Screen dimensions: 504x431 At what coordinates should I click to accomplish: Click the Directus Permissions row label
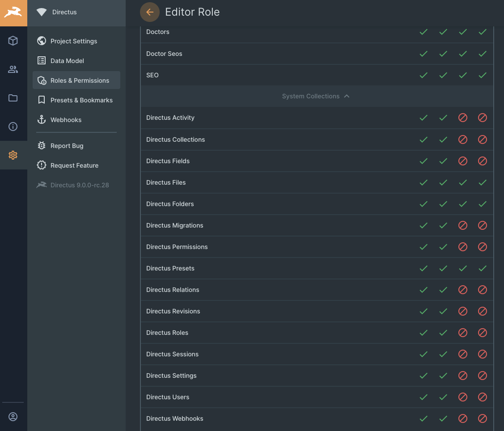177,247
